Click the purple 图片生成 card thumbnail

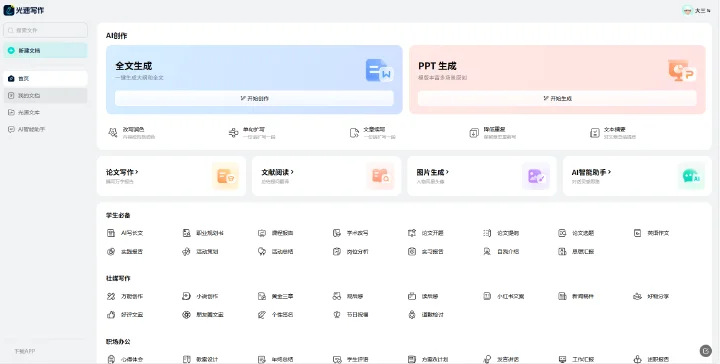pos(536,176)
